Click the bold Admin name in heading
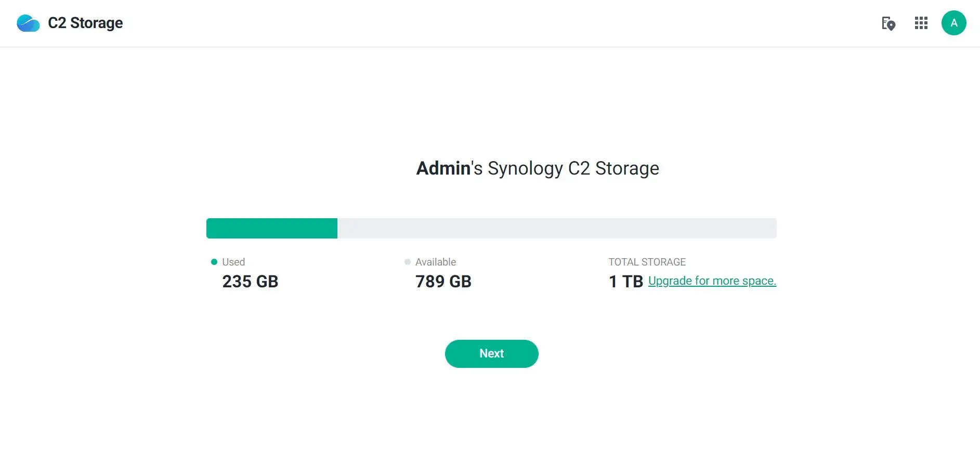Screen dimensions: 980x451 [x=443, y=168]
